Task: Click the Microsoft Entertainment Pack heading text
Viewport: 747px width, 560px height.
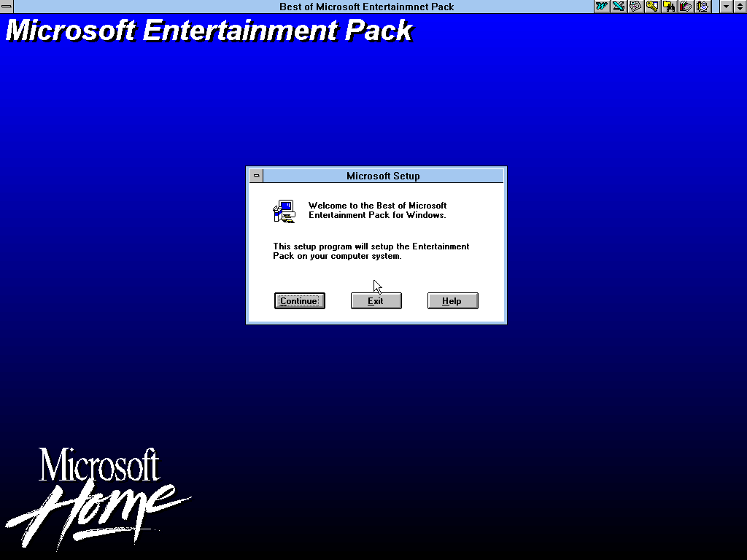Action: pos(209,31)
